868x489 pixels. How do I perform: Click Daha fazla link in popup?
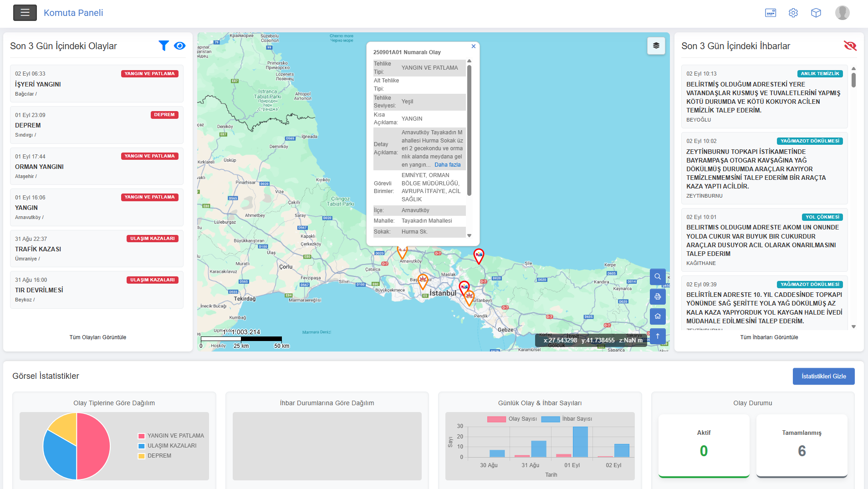[447, 165]
